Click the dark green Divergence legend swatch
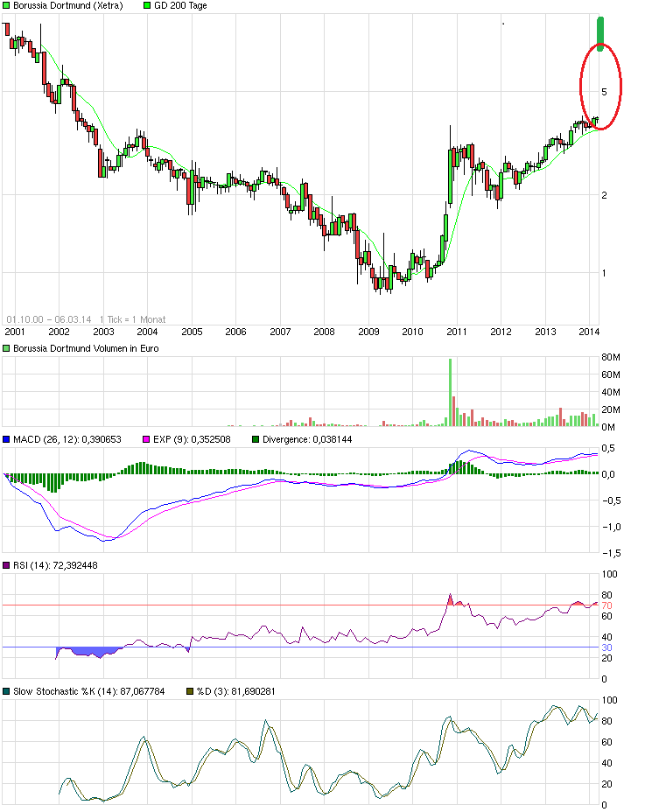666x812 pixels. (256, 439)
